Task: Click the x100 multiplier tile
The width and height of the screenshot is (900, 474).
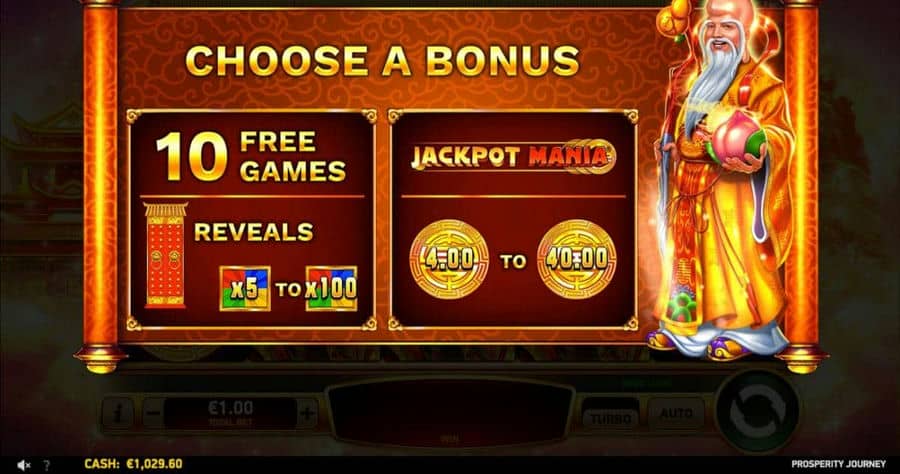Action: (331, 289)
